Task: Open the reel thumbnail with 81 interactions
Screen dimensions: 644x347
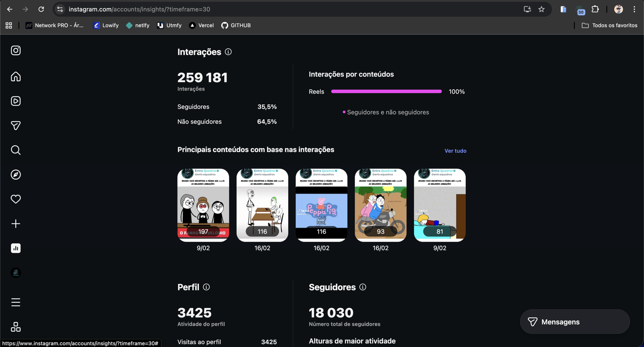Action: pos(440,205)
